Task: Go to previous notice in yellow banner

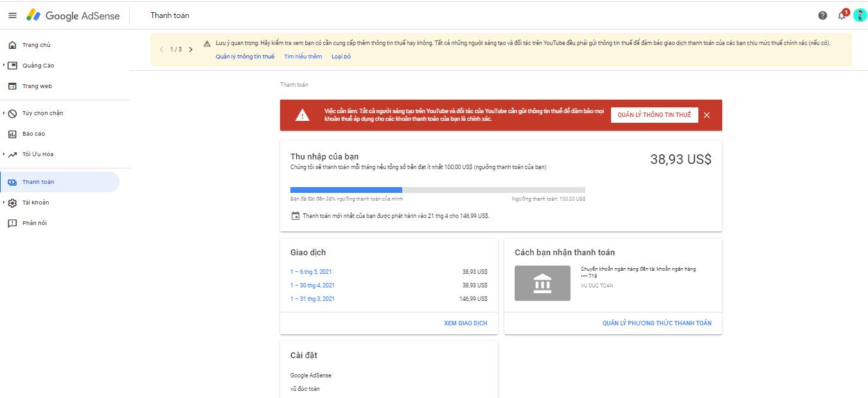Action: [x=161, y=50]
